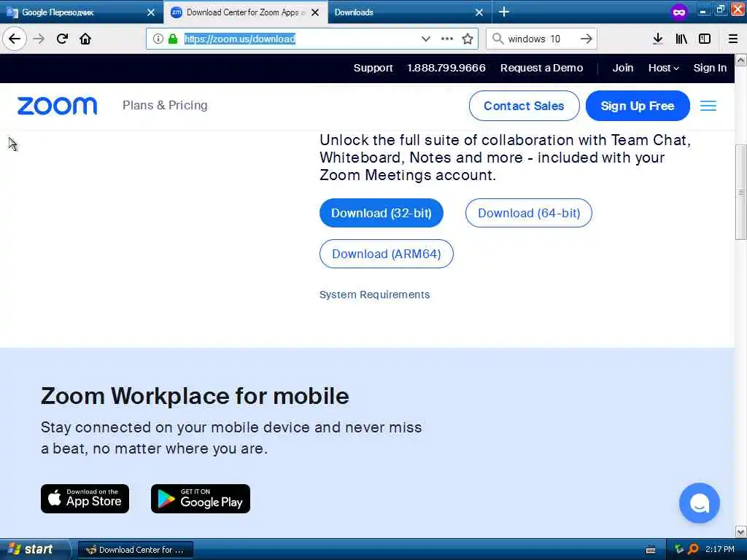
Task: Click the Join link
Action: pos(623,68)
